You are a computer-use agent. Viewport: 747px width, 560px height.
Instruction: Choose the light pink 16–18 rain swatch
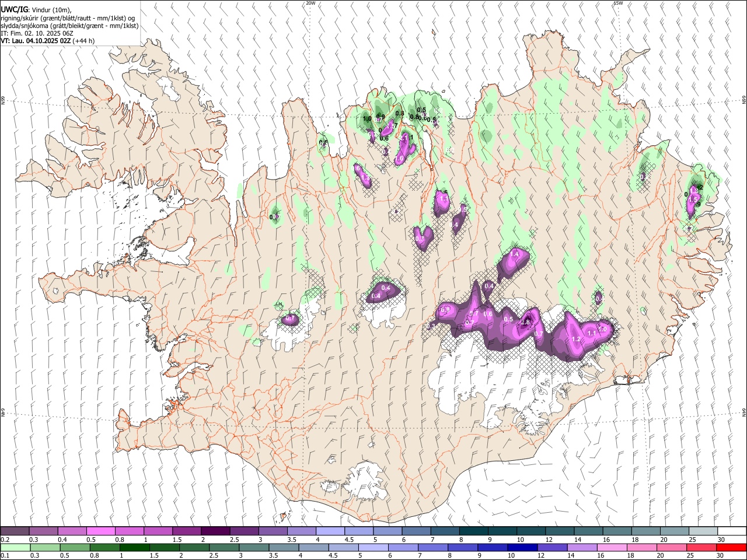[x=612, y=548]
